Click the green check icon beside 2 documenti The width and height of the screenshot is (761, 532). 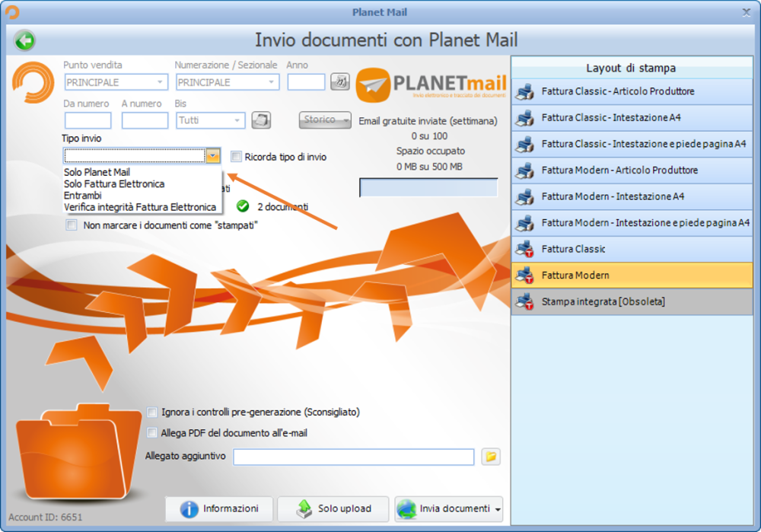pos(243,206)
